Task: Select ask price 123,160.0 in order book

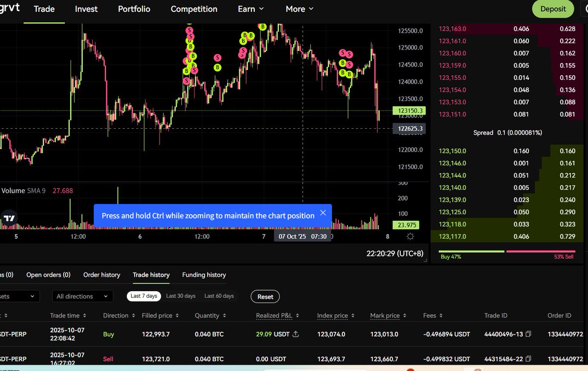Action: click(x=452, y=53)
